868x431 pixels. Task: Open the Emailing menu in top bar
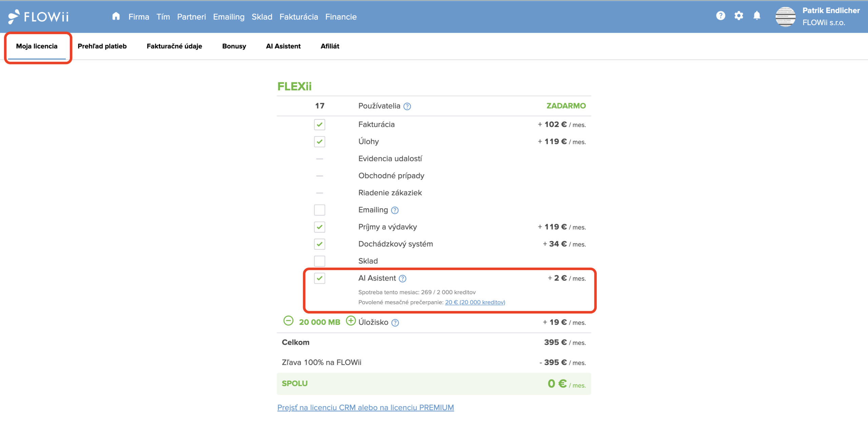click(229, 17)
